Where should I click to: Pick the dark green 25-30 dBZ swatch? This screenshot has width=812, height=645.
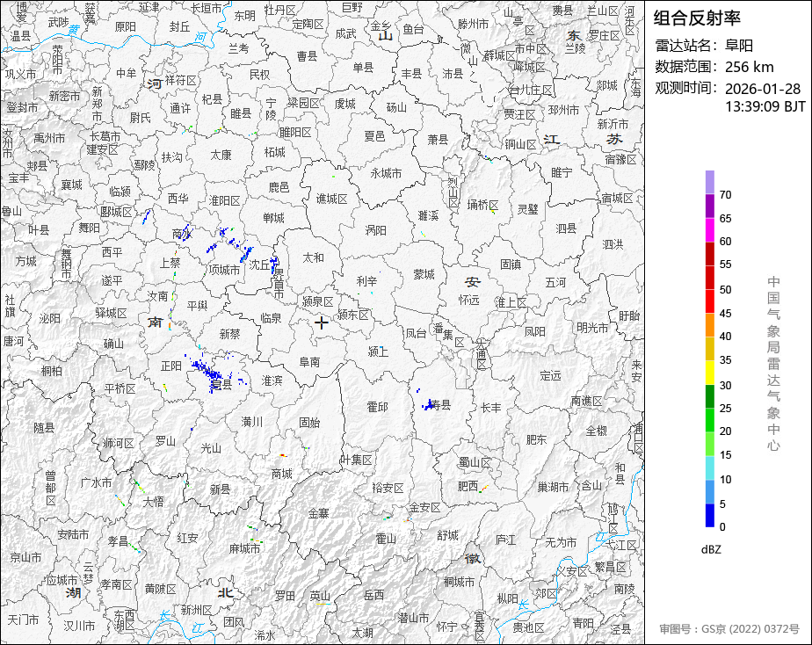click(709, 396)
